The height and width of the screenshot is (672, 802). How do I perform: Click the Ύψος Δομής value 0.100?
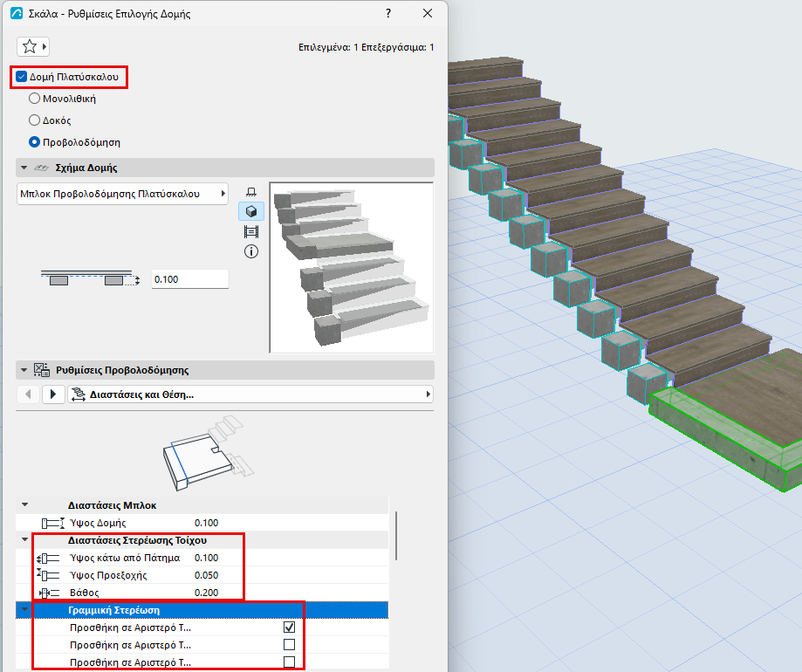click(x=207, y=523)
